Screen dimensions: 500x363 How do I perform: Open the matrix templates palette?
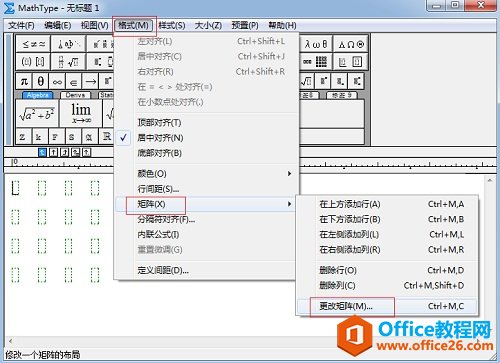click(x=316, y=61)
